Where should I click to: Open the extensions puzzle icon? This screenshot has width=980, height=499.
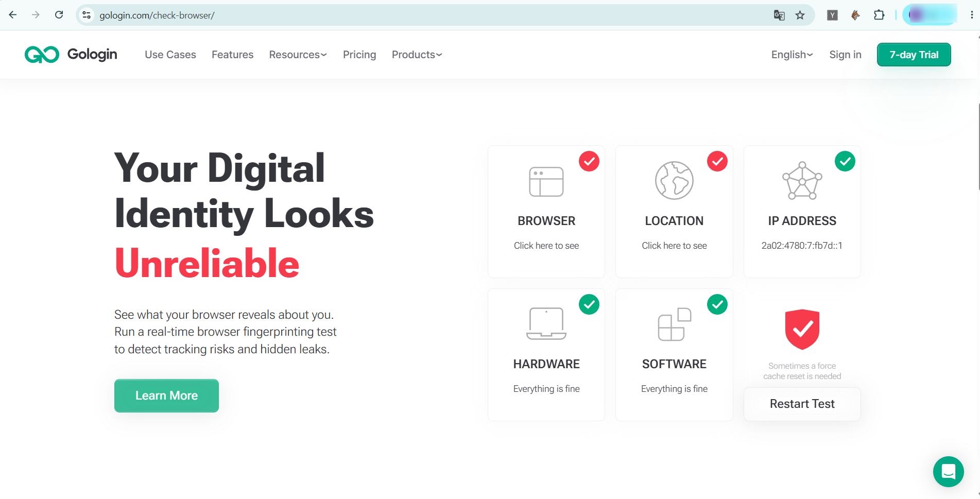click(x=879, y=15)
